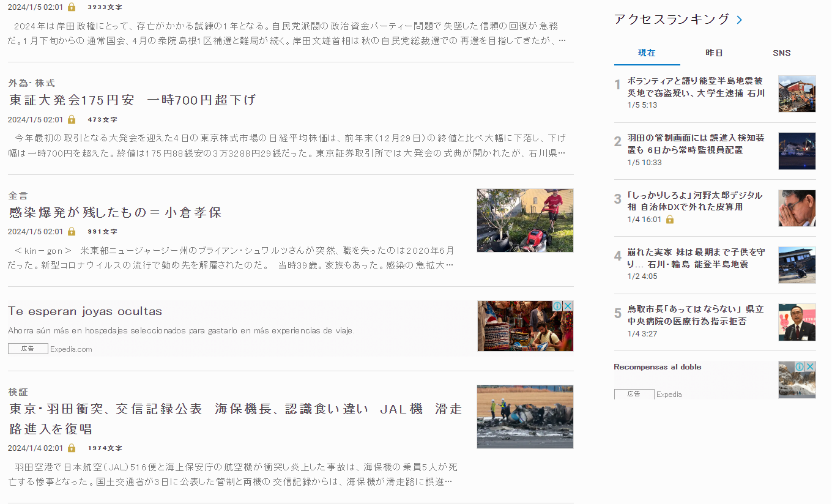This screenshot has height=504, width=832.
Task: Open 感染爆発が残したもの article headline
Action: pyautogui.click(x=115, y=212)
